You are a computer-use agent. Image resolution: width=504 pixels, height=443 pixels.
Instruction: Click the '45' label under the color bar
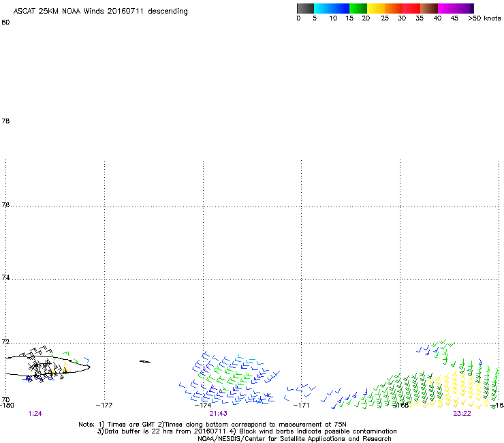point(454,18)
